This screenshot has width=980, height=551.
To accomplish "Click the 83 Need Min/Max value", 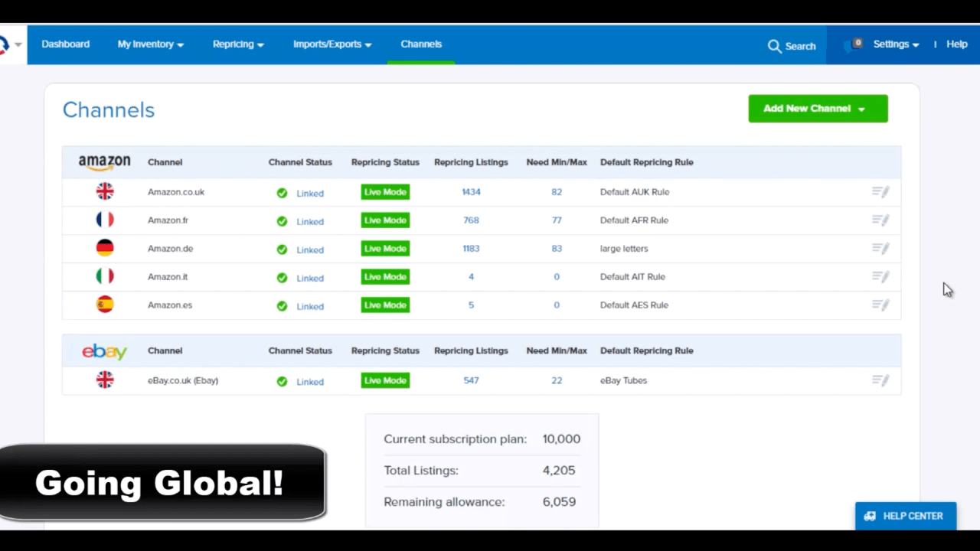I will tap(557, 249).
